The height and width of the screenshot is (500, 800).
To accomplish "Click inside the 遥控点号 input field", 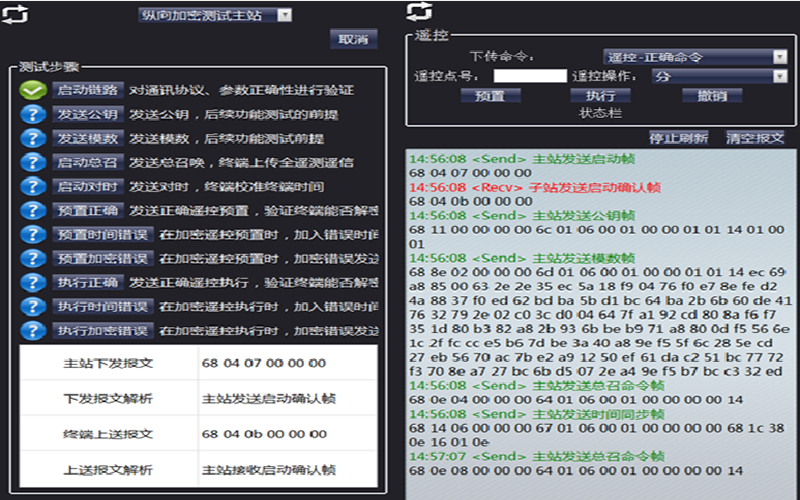I will (x=530, y=76).
